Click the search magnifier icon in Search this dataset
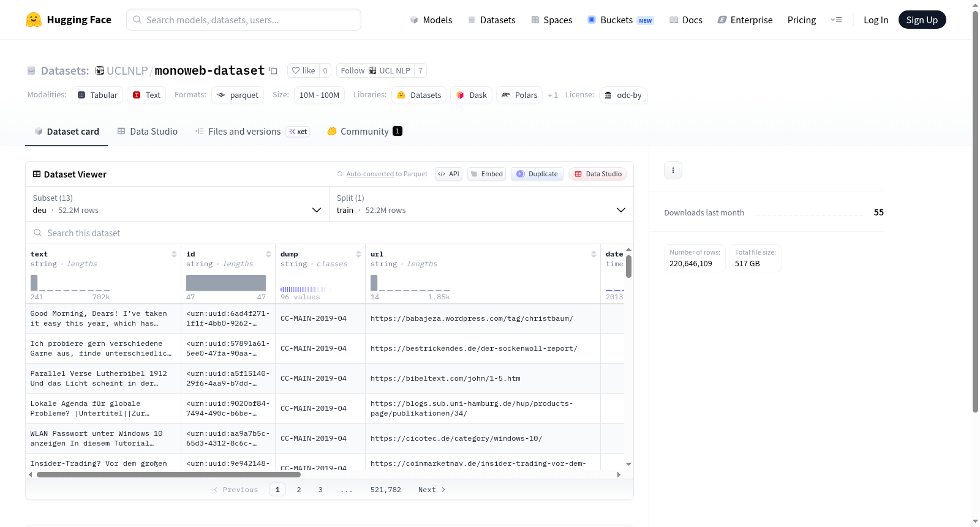This screenshot has width=980, height=527. click(x=38, y=233)
